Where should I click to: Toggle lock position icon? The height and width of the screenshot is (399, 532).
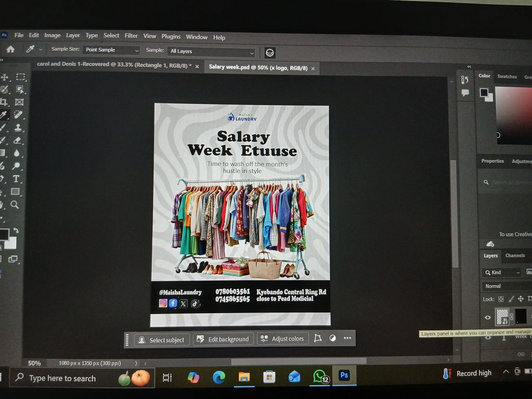pyautogui.click(x=521, y=299)
